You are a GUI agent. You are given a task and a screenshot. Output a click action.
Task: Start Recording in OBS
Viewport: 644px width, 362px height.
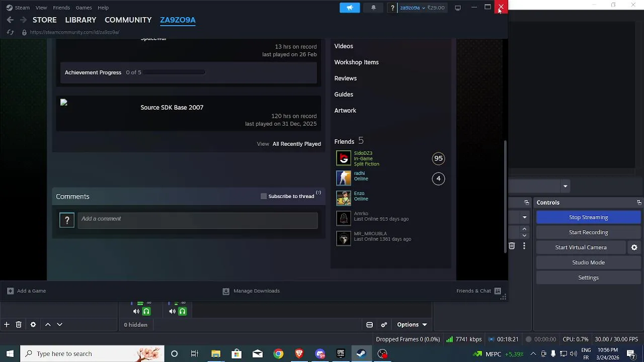[588, 232]
